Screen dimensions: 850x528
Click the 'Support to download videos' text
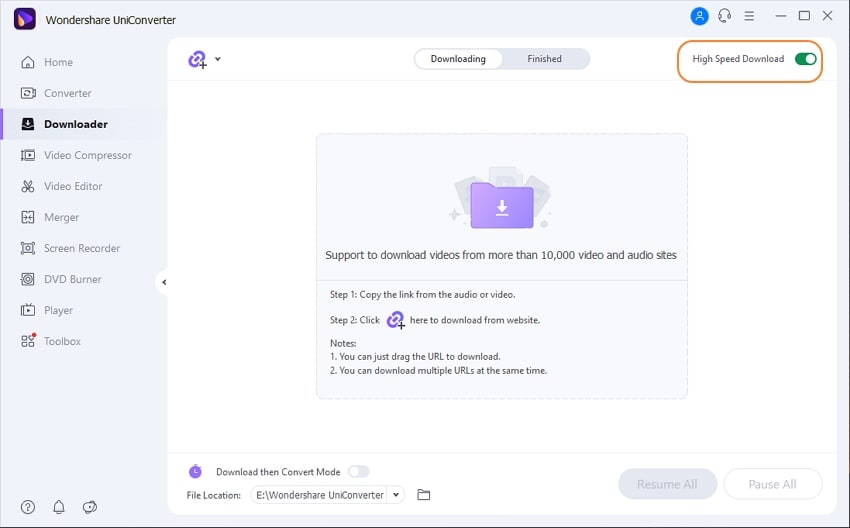(x=501, y=255)
